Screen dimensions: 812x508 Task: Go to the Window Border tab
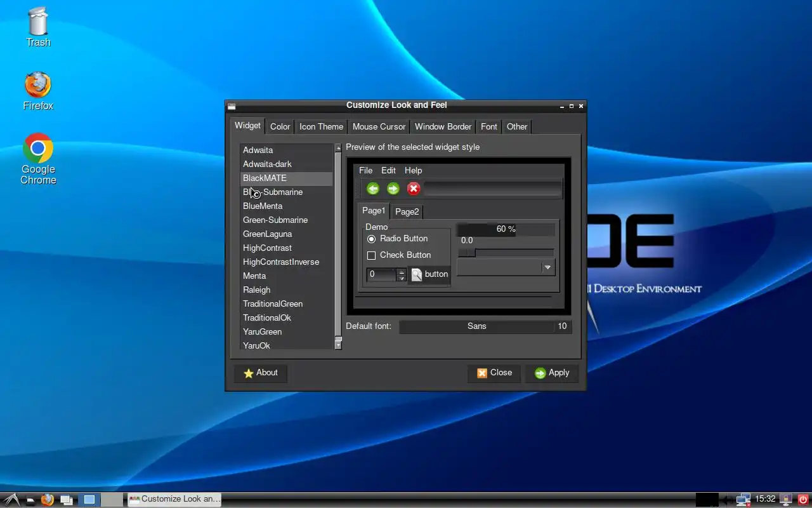(x=443, y=126)
